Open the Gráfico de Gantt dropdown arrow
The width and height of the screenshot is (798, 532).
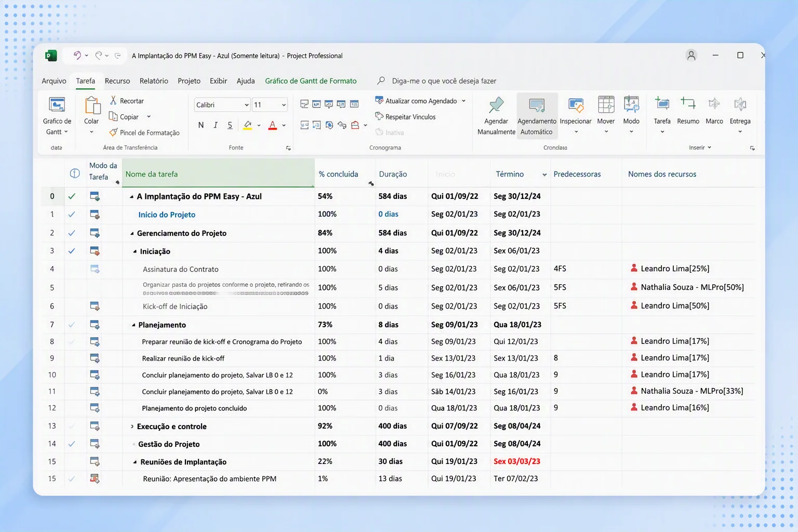(66, 132)
